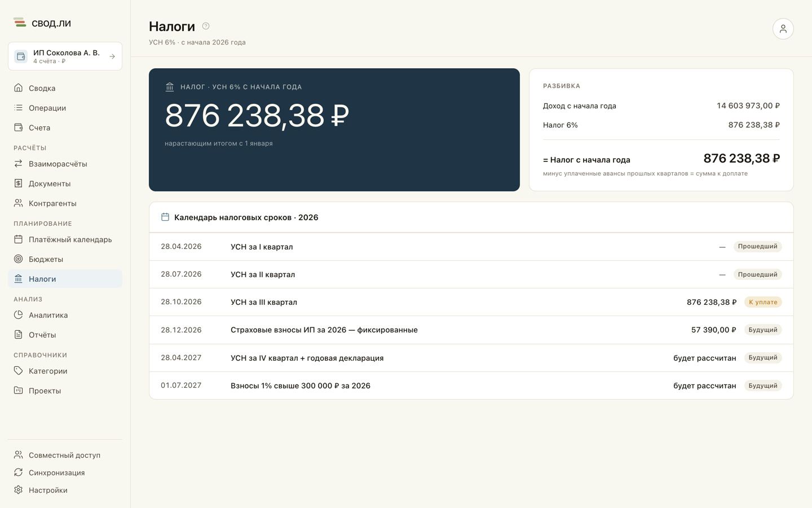Viewport: 812px width, 508px height.
Task: Click the home icon next to Сводка
Action: (x=19, y=88)
